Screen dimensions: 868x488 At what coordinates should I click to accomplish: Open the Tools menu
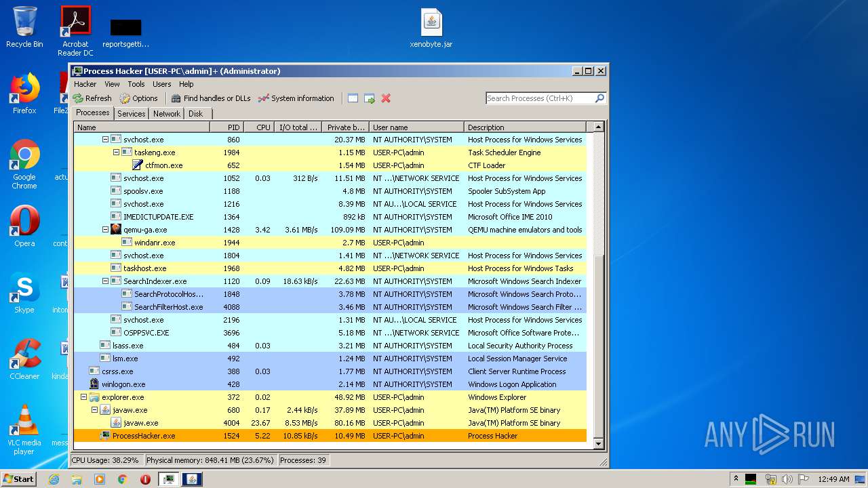[136, 84]
